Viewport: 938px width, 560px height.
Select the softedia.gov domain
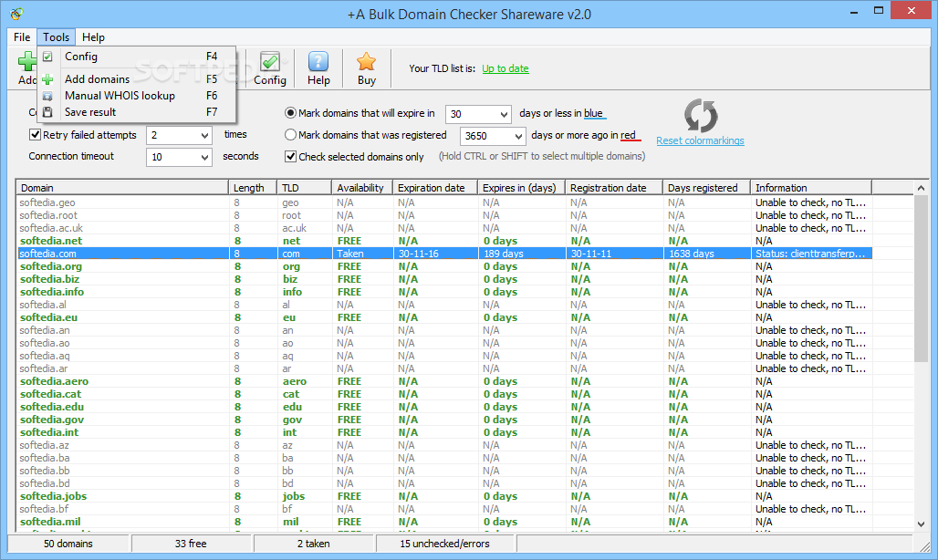pyautogui.click(x=52, y=420)
